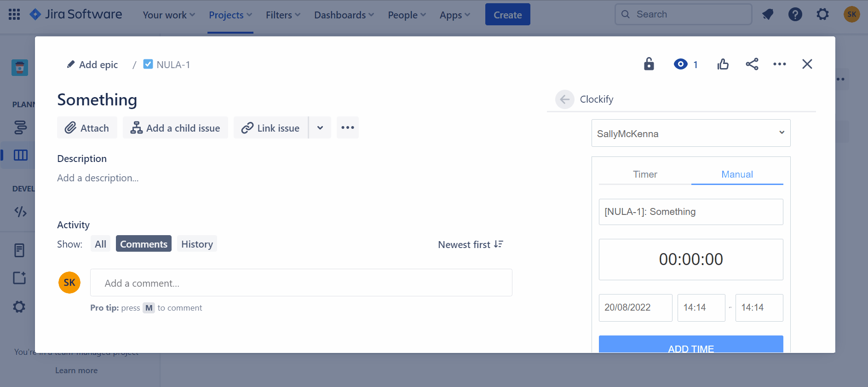
Task: Click the end time 14:14 field
Action: pyautogui.click(x=759, y=307)
